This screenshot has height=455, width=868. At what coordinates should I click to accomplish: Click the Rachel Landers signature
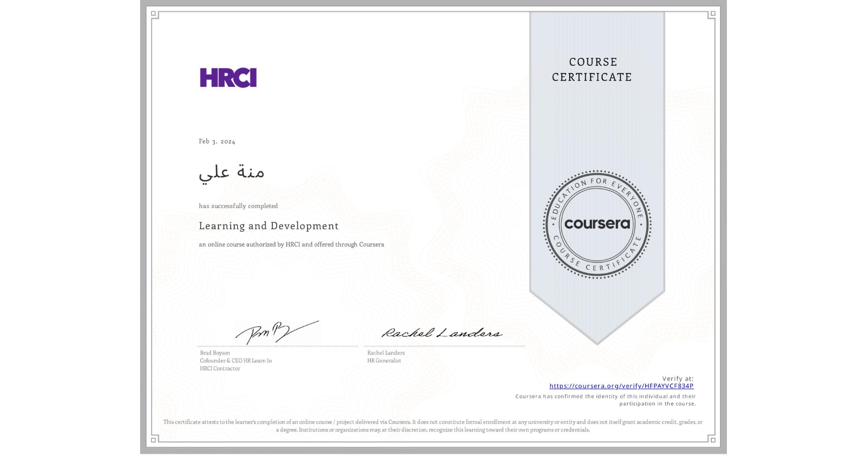(x=442, y=333)
